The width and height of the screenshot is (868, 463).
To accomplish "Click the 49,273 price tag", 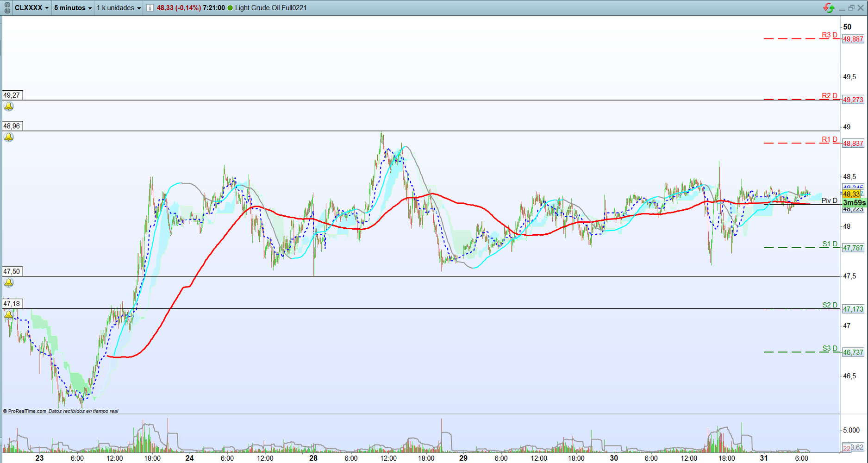I will click(853, 100).
